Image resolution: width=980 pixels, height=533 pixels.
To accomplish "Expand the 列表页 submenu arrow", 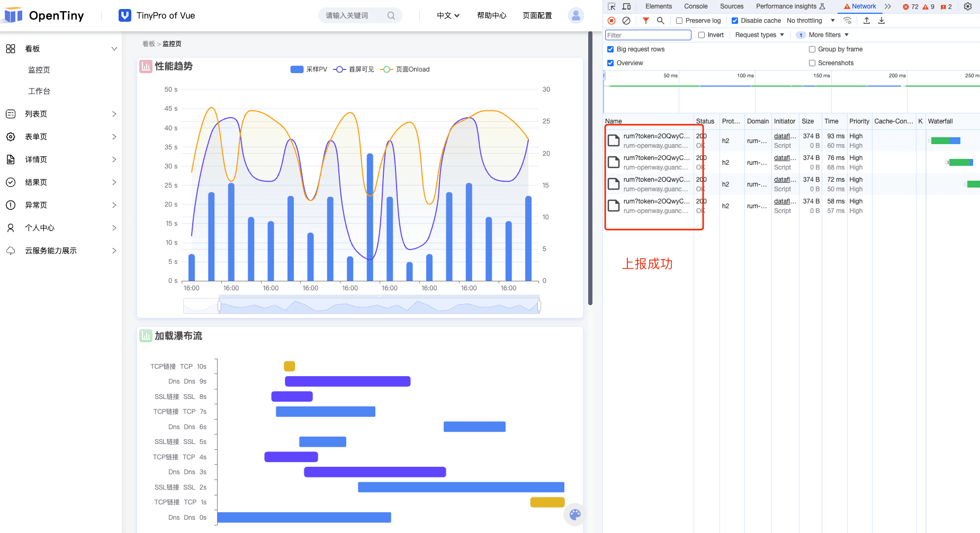I will (114, 114).
